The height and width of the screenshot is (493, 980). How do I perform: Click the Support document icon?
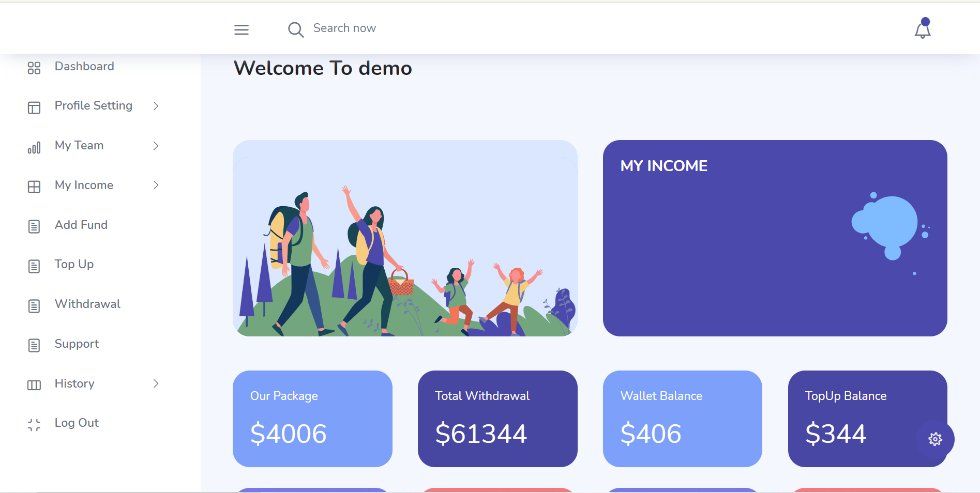[34, 345]
